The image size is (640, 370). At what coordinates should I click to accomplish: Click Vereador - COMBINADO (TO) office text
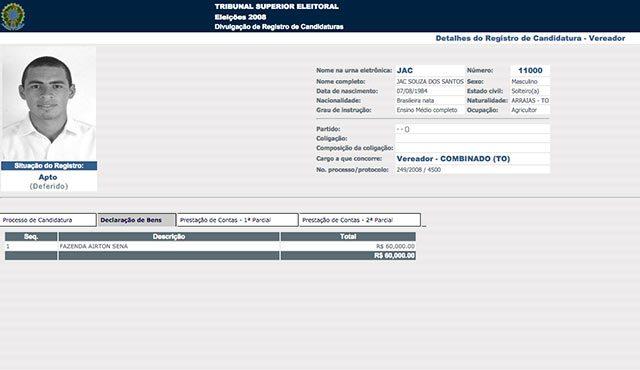453,159
